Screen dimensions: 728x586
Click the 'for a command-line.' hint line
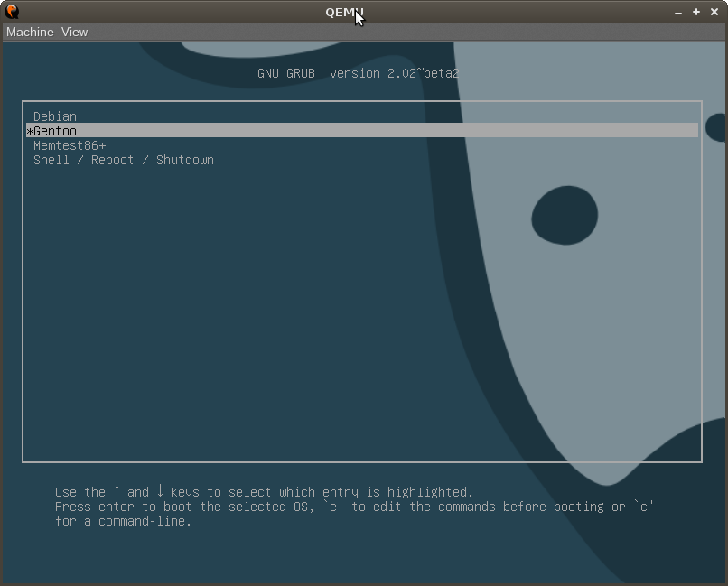123,521
